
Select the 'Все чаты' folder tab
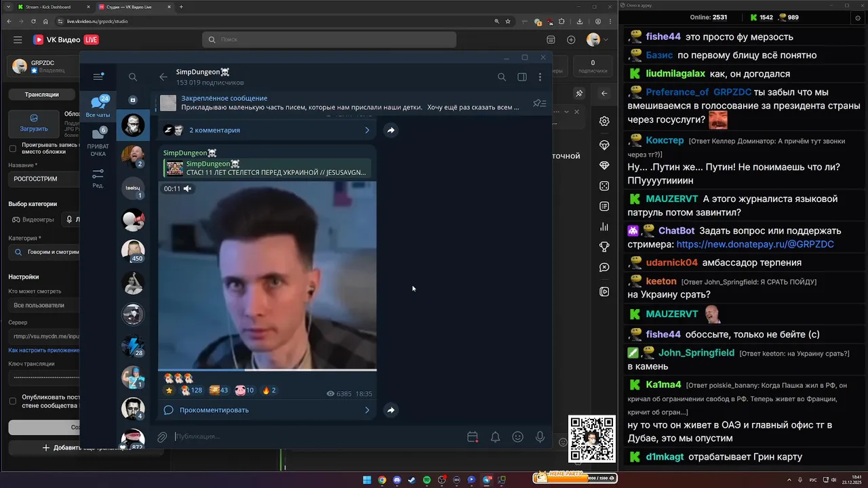click(x=98, y=107)
